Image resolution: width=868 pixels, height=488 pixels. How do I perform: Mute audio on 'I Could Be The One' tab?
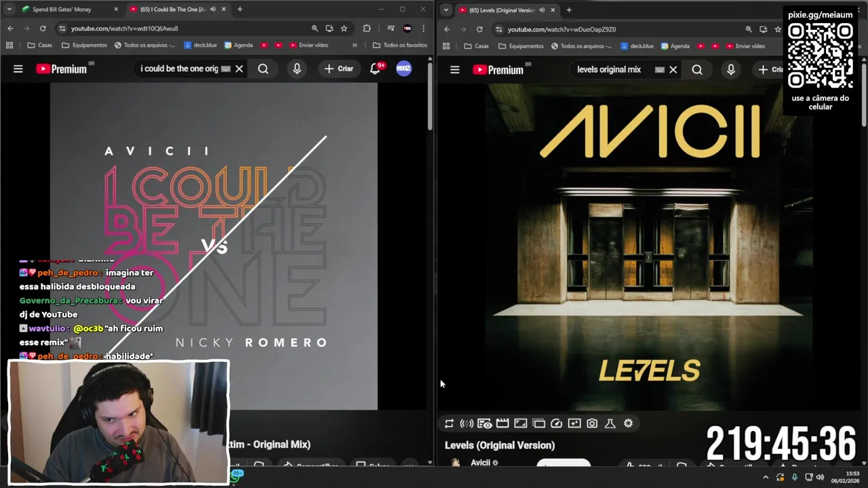tap(213, 9)
